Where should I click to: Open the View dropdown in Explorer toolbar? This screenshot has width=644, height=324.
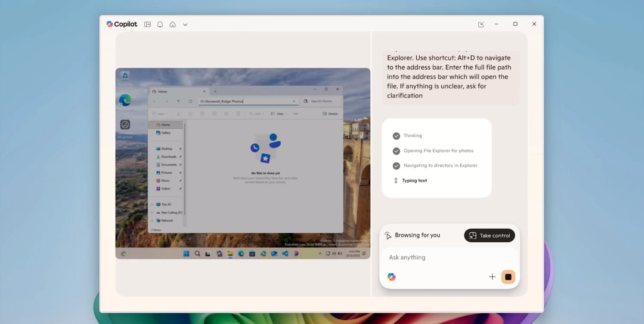point(279,114)
